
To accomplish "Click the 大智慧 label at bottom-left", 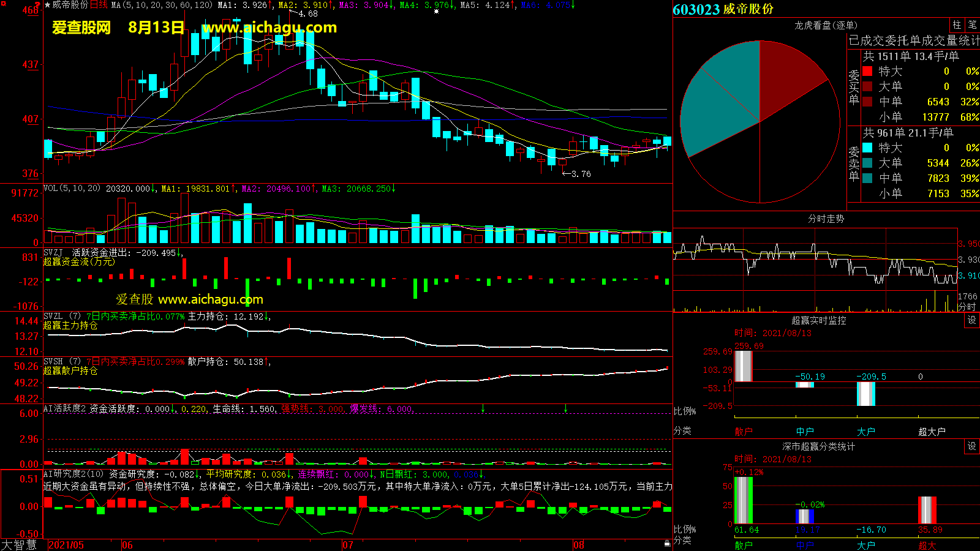I will pos(20,545).
